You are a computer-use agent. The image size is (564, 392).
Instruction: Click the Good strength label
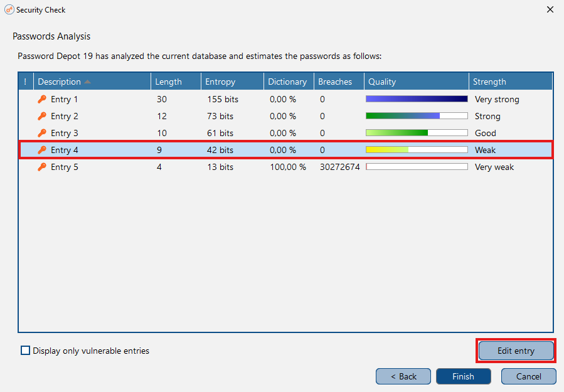[485, 133]
